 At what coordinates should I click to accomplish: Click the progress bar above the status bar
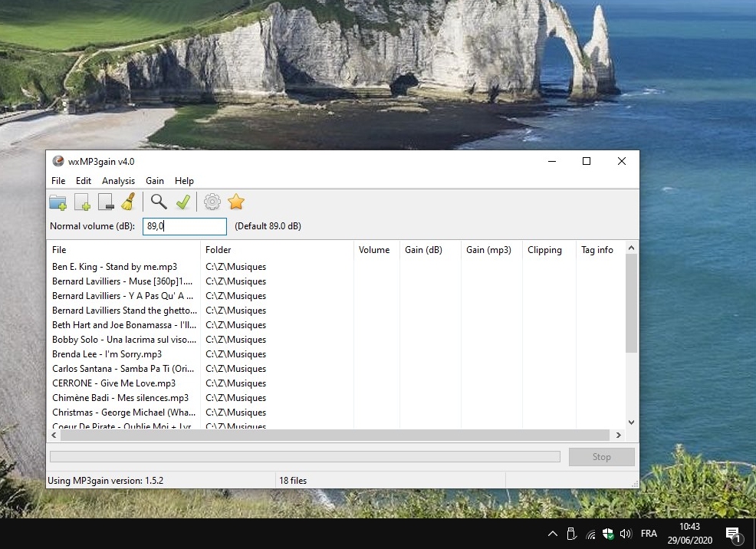click(x=305, y=456)
